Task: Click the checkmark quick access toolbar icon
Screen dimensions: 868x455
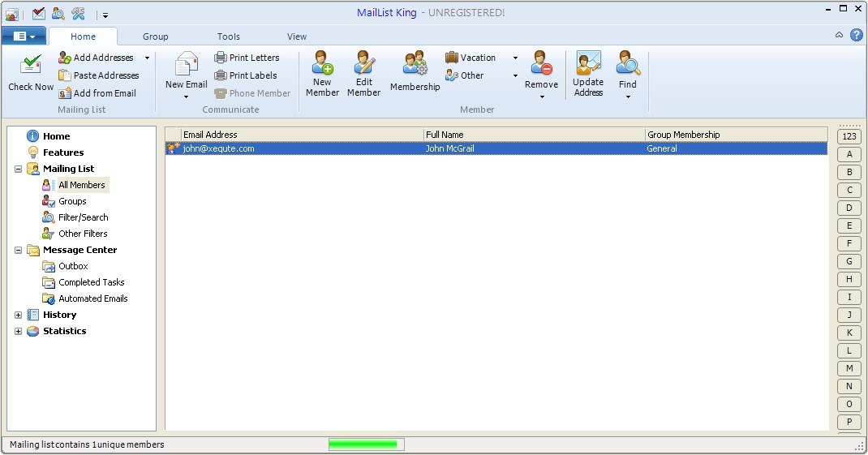Action: (38, 13)
